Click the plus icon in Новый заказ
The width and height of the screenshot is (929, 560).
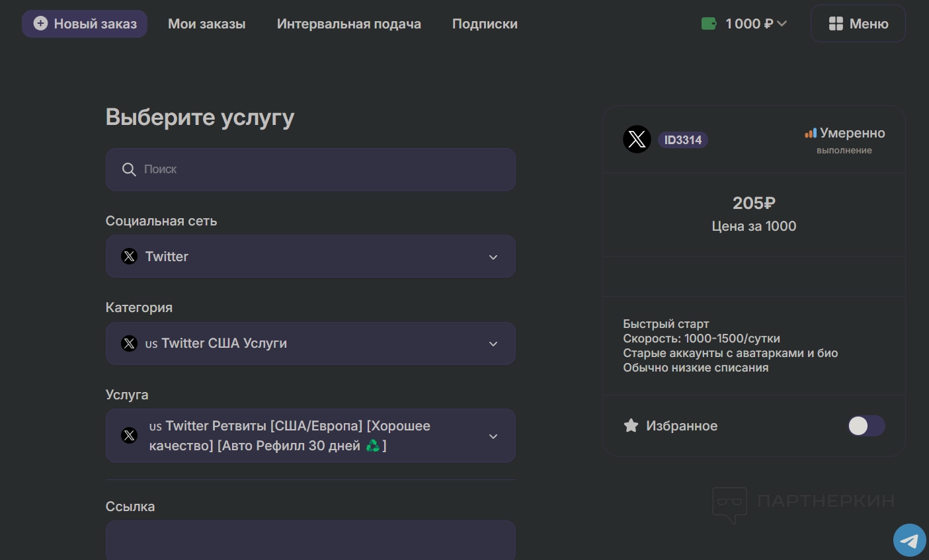click(40, 24)
